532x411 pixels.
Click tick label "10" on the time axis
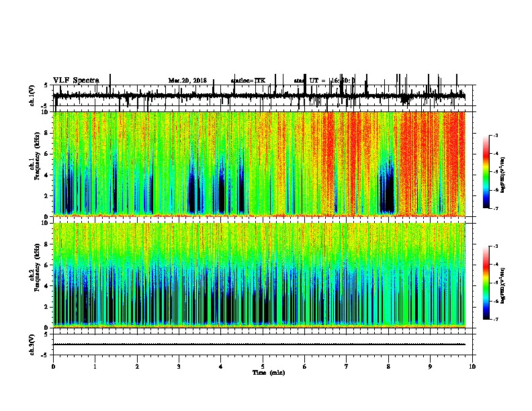472,367
